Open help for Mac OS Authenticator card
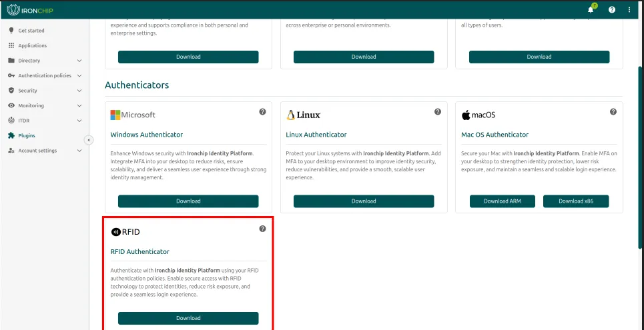 point(613,111)
